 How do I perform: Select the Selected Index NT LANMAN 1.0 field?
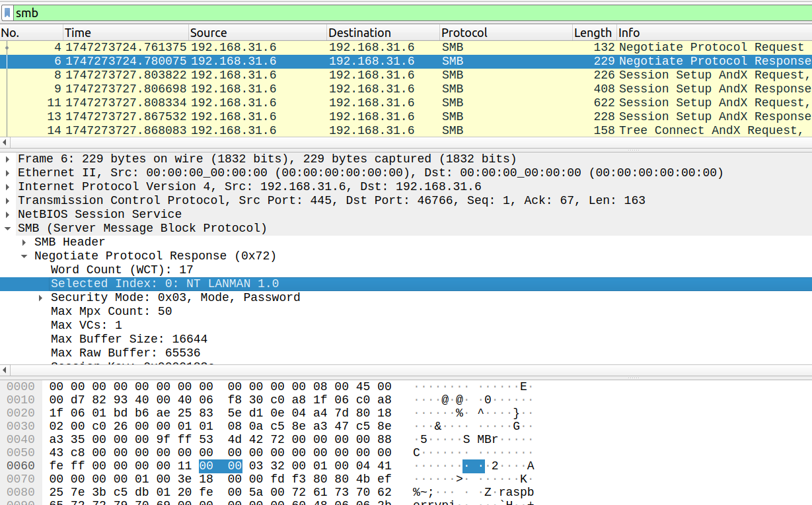[406, 283]
